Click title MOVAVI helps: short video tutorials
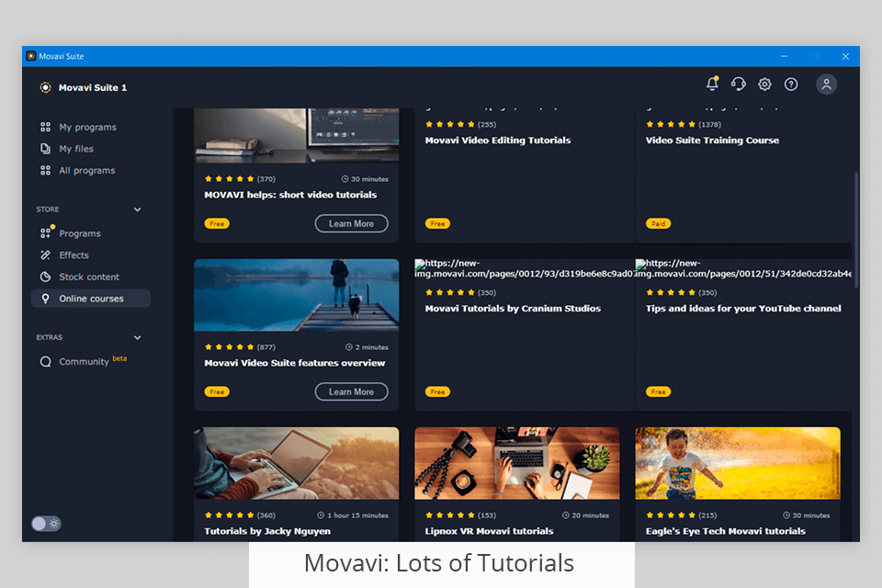This screenshot has width=882, height=588. 290,195
